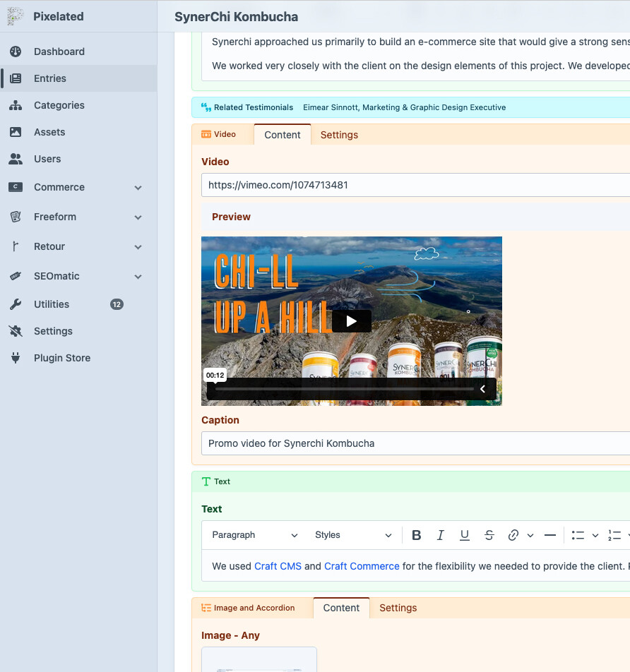This screenshot has height=672, width=630.
Task: Open the Styles dropdown in the editor
Action: click(x=352, y=535)
